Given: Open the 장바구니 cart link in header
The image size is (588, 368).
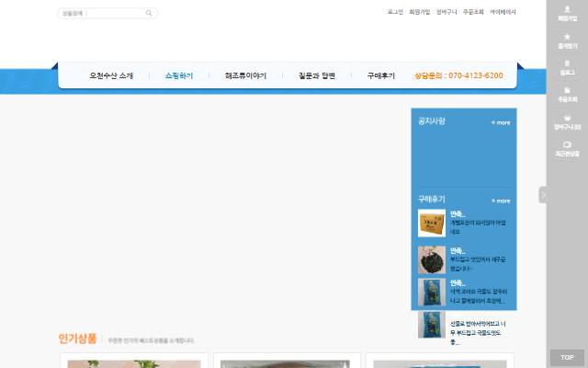Looking at the screenshot, I should [x=447, y=12].
